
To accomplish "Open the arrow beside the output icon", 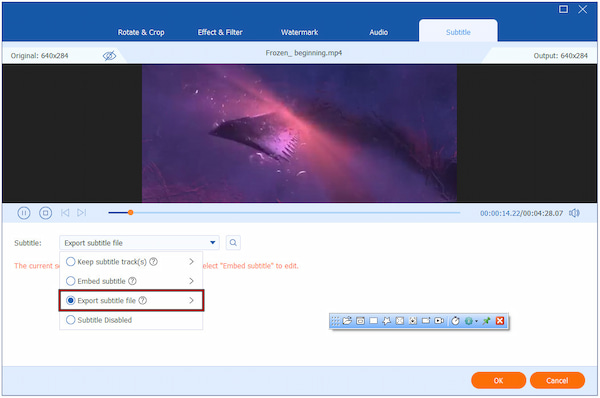I will [476, 321].
